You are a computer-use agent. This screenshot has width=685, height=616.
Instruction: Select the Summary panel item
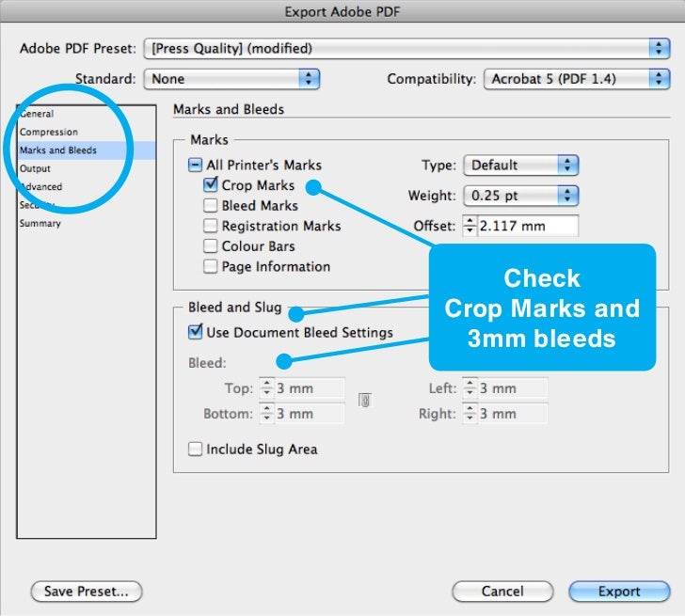pyautogui.click(x=87, y=224)
